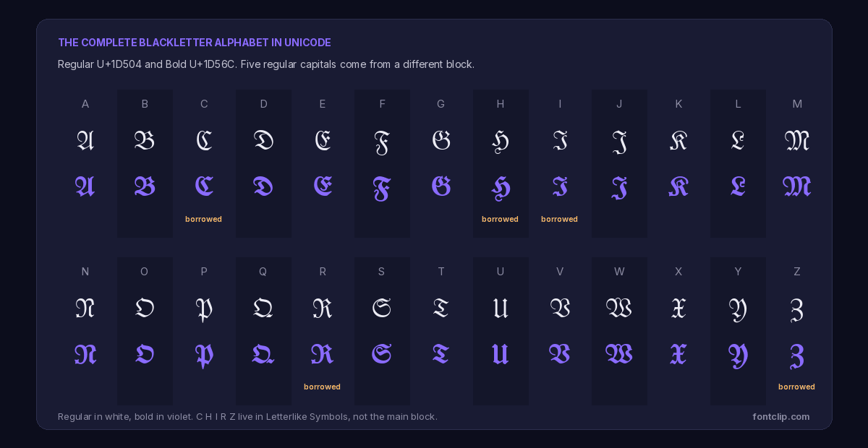
Task: Choose the violet bold blackletter K glyph
Action: click(678, 186)
